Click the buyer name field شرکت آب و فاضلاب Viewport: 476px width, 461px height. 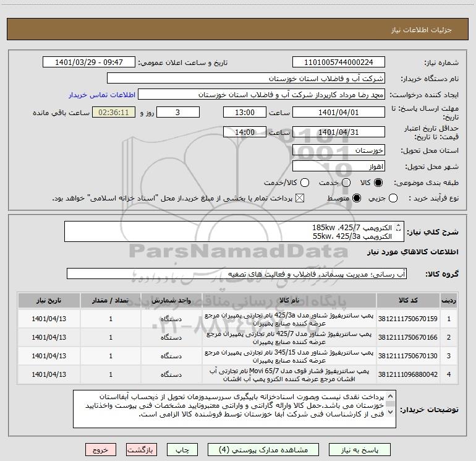tap(246, 79)
